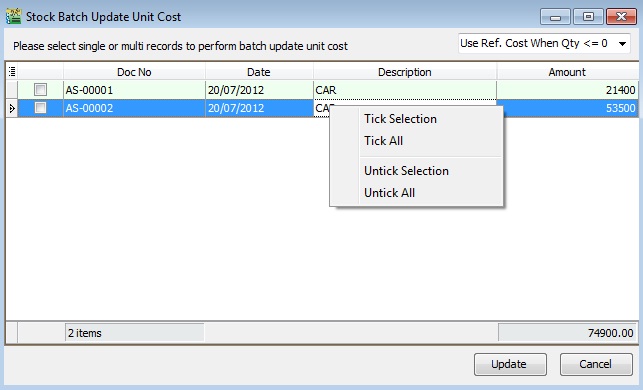Viewport: 643px width, 390px height.
Task: Open the Use Ref. Cost When Qty dropdown
Action: coord(544,43)
